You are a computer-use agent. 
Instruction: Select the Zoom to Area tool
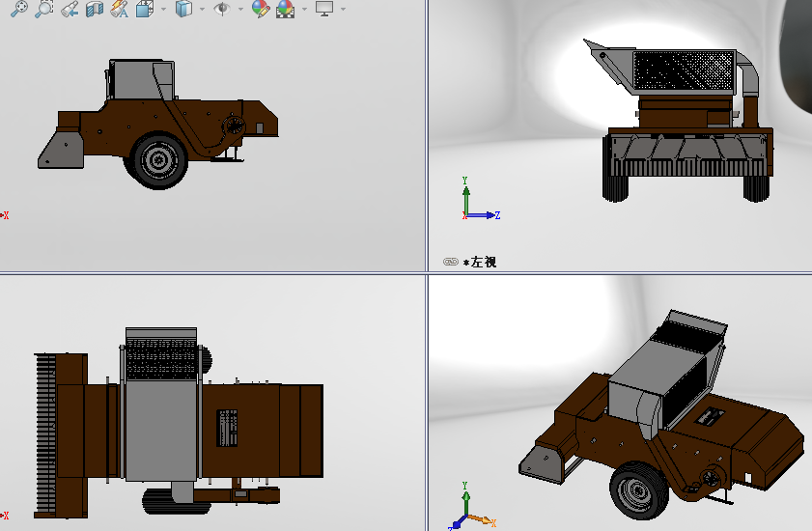[44, 9]
